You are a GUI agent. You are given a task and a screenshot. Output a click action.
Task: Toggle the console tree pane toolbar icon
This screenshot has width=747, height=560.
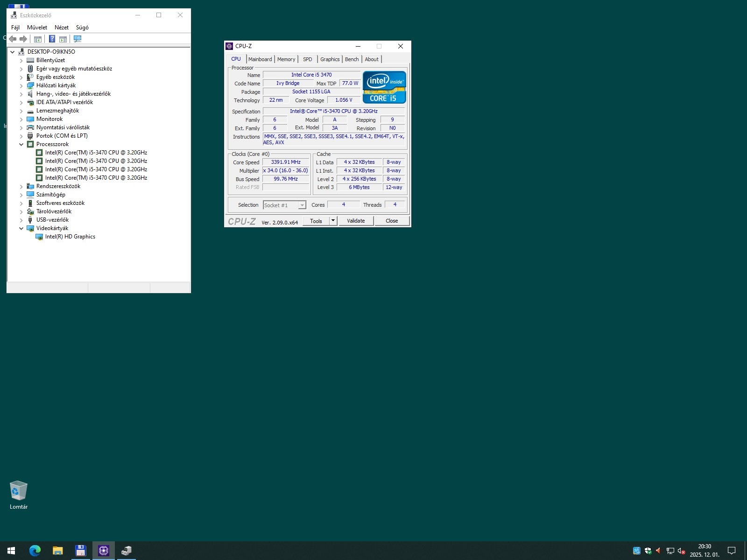[38, 39]
